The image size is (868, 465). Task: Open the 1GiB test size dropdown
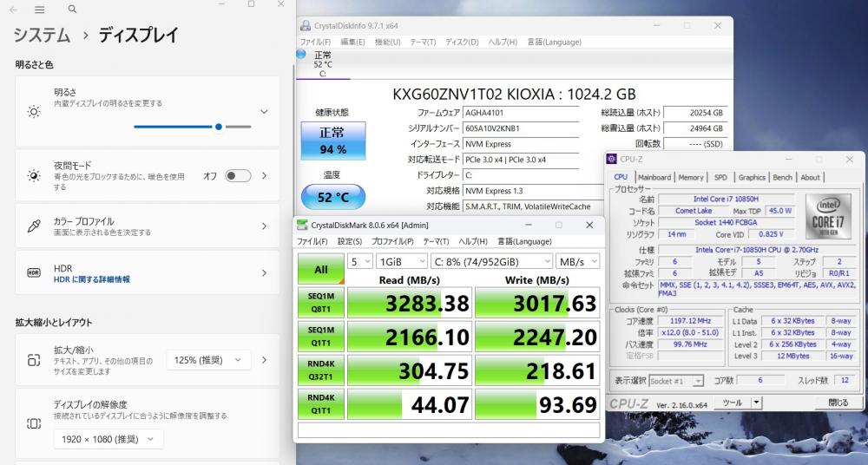pos(399,261)
